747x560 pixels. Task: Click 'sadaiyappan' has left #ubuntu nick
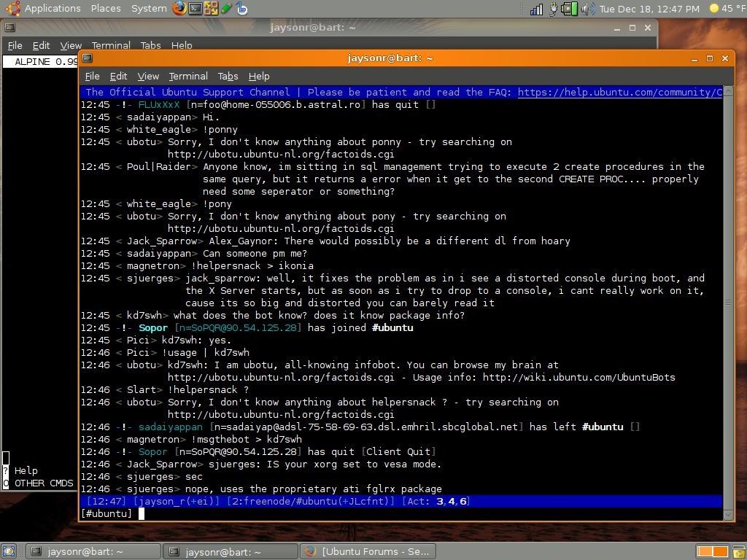point(170,427)
